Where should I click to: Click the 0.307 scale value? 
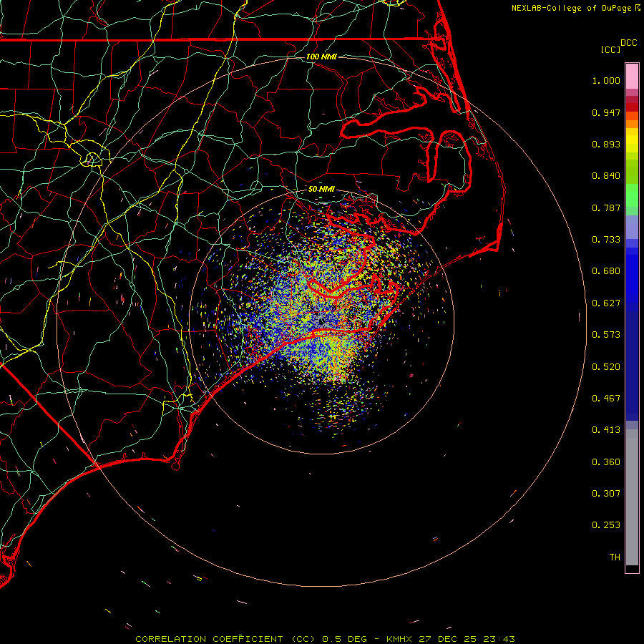(x=606, y=494)
